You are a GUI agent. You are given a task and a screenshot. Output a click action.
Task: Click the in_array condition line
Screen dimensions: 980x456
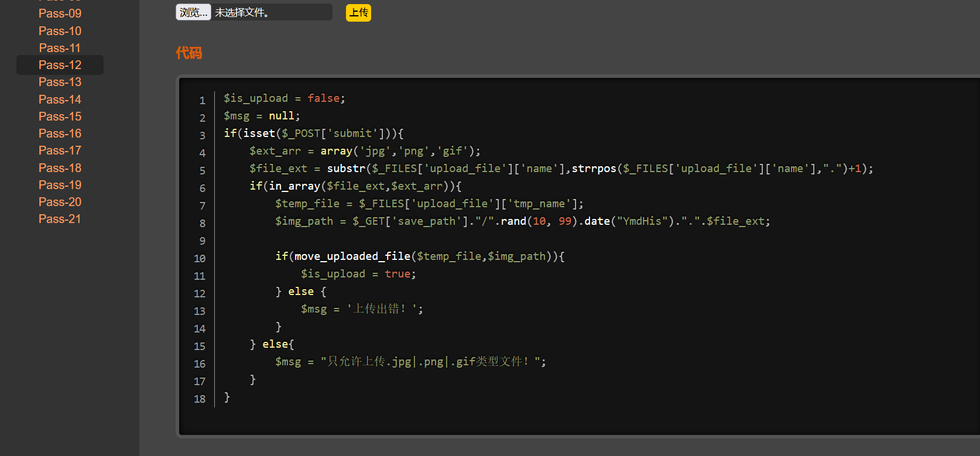pos(355,186)
